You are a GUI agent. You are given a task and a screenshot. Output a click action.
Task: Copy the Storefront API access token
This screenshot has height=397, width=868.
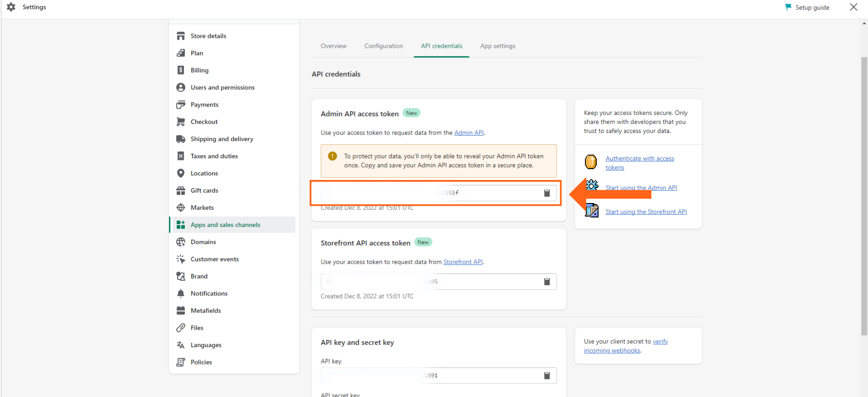pyautogui.click(x=547, y=282)
